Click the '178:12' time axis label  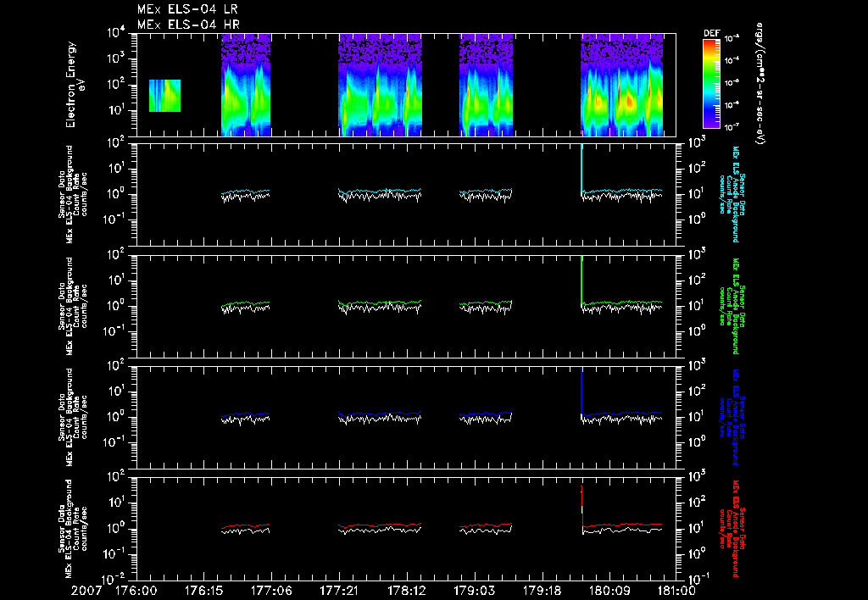[406, 591]
